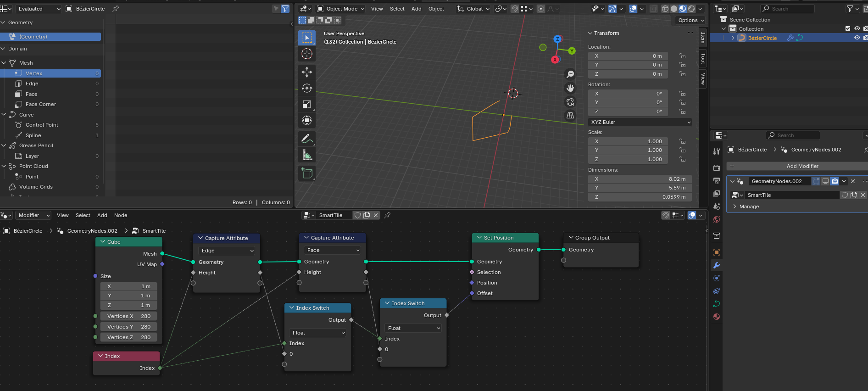Toggle modifier show in viewport button
868x391 pixels.
coord(825,181)
